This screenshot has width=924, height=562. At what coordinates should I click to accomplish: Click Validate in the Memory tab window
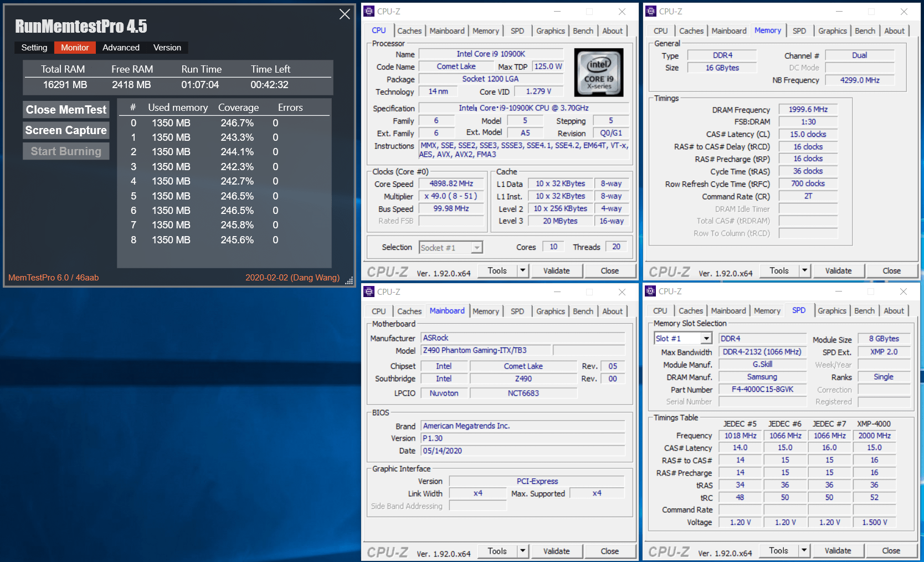pyautogui.click(x=839, y=270)
